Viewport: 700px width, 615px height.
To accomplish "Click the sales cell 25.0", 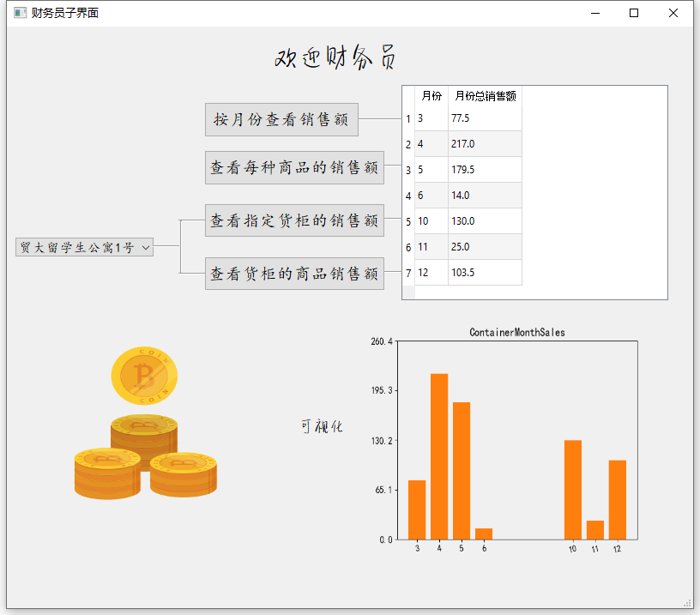I will pos(485,247).
